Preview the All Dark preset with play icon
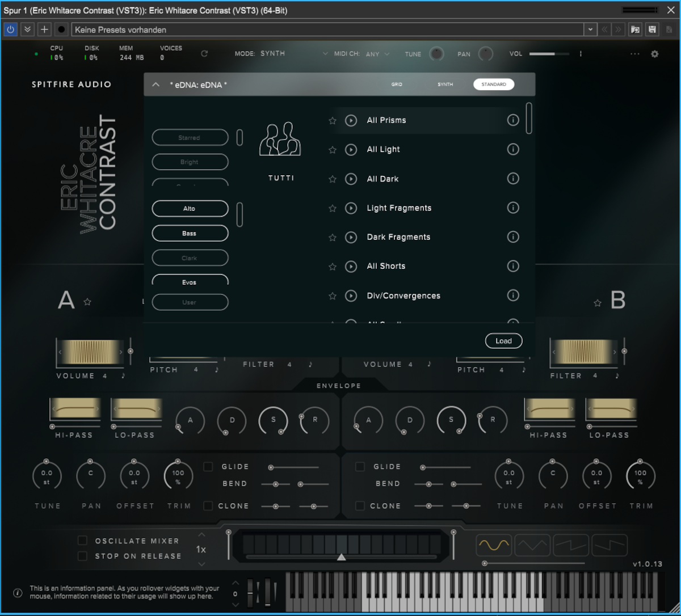The image size is (681, 616). point(351,179)
